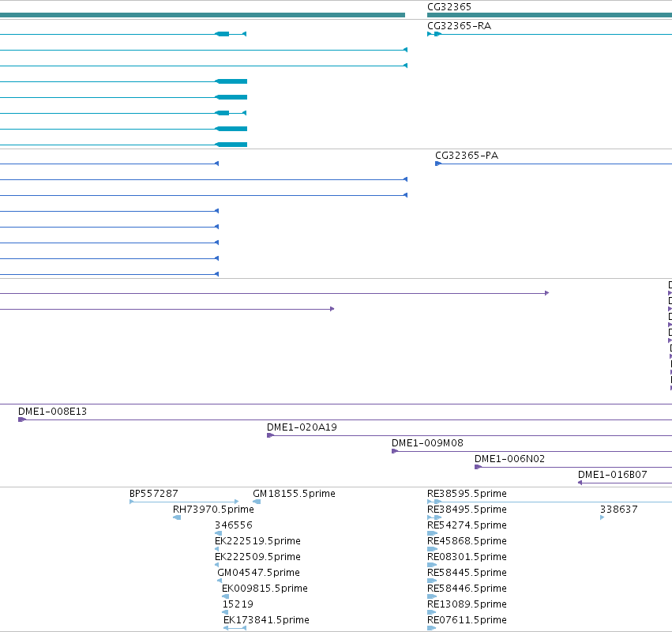Open the RH73970.5prime EST label

pyautogui.click(x=213, y=510)
